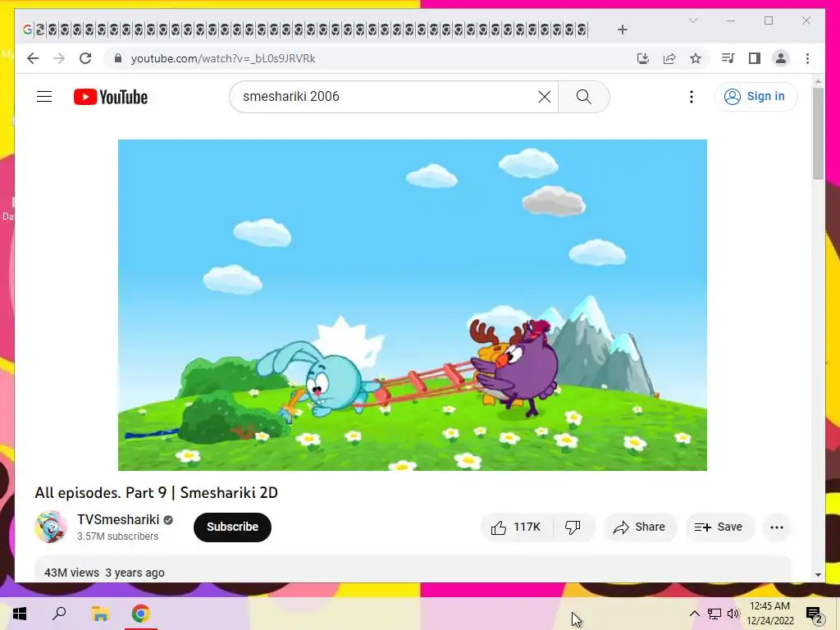Image resolution: width=840 pixels, height=630 pixels.
Task: Click the video player area
Action: (x=412, y=305)
